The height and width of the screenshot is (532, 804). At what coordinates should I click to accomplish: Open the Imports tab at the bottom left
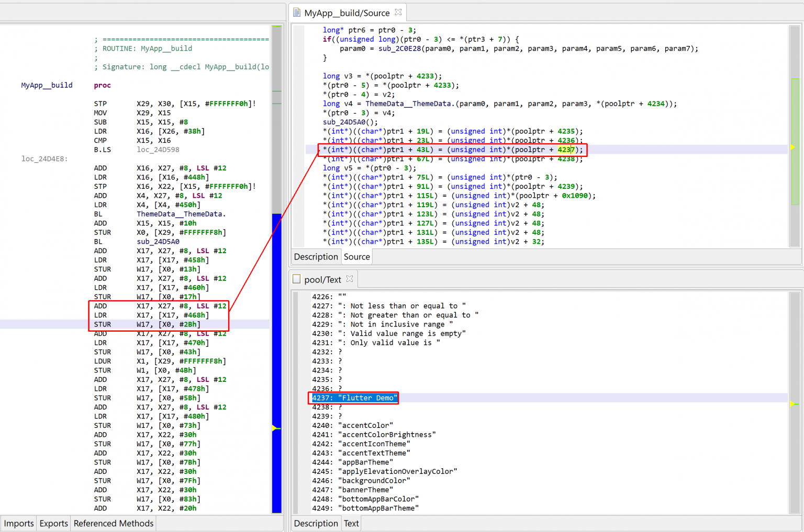(18, 523)
